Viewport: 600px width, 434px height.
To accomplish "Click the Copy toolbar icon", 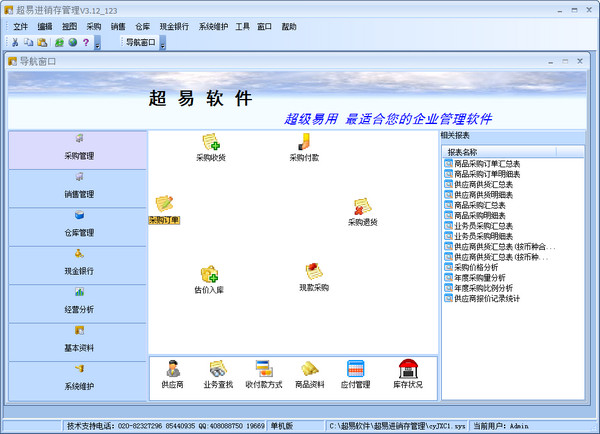I will tap(29, 42).
